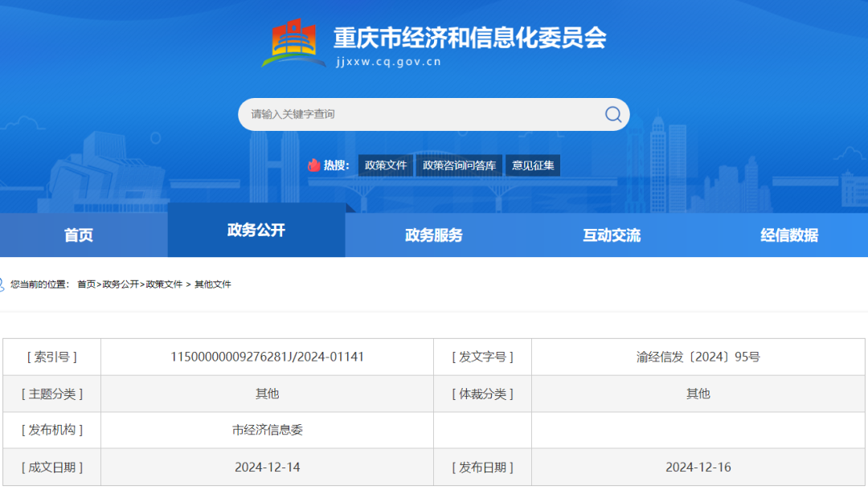Click the date 2024-12-14
Viewport: 868px width, 490px height.
[267, 468]
